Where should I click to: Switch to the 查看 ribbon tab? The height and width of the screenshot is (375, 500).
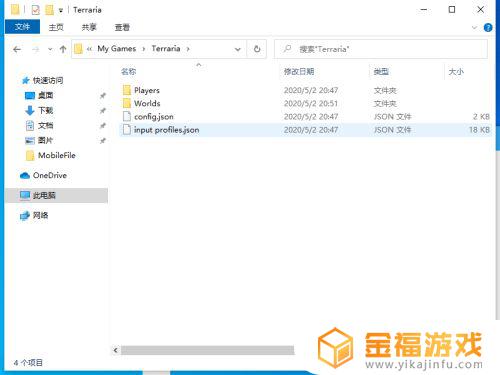coord(122,27)
